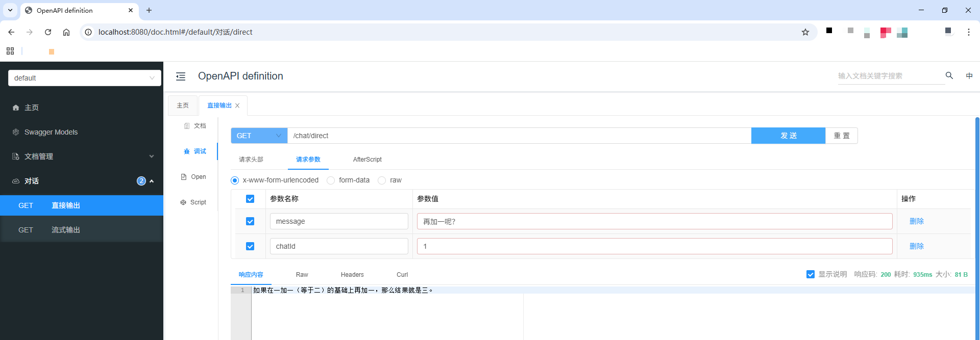980x340 pixels.
Task: Click browser forward arrow
Action: [30, 32]
